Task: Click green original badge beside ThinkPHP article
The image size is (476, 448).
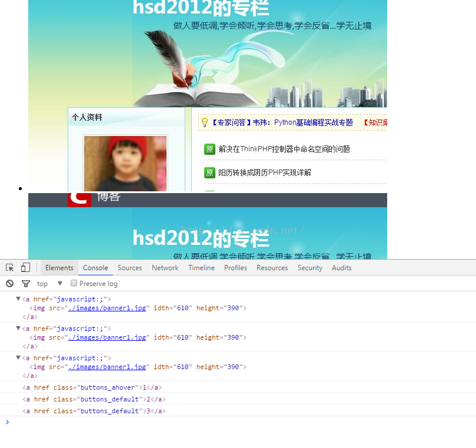Action: coord(210,149)
